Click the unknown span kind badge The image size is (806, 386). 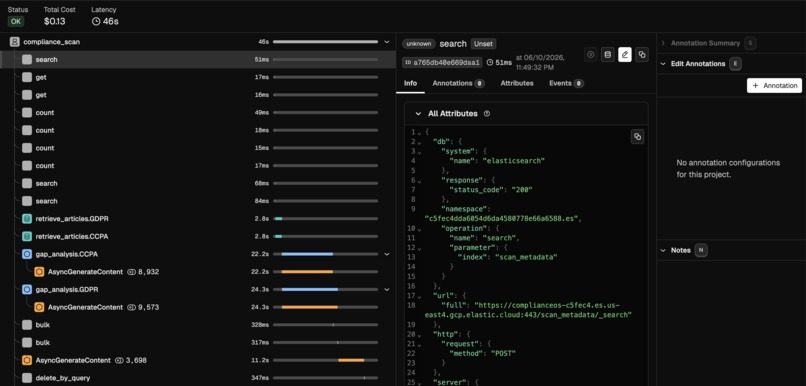(418, 44)
